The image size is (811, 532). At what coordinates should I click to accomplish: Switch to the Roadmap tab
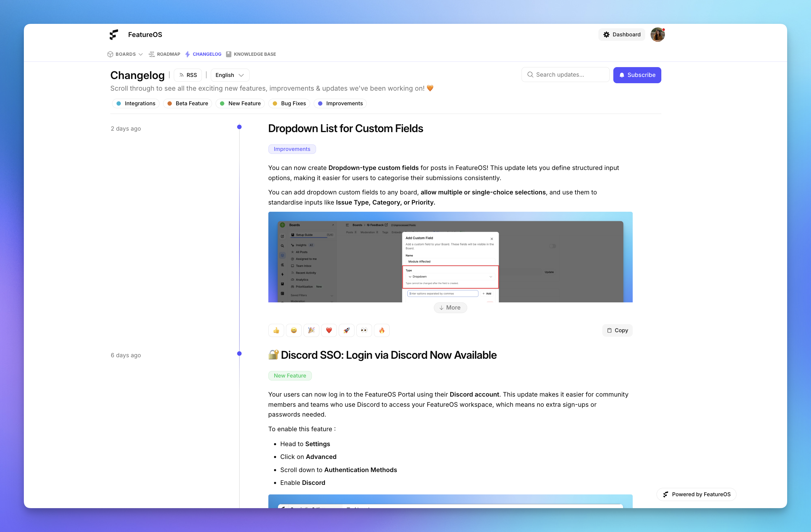pos(164,54)
